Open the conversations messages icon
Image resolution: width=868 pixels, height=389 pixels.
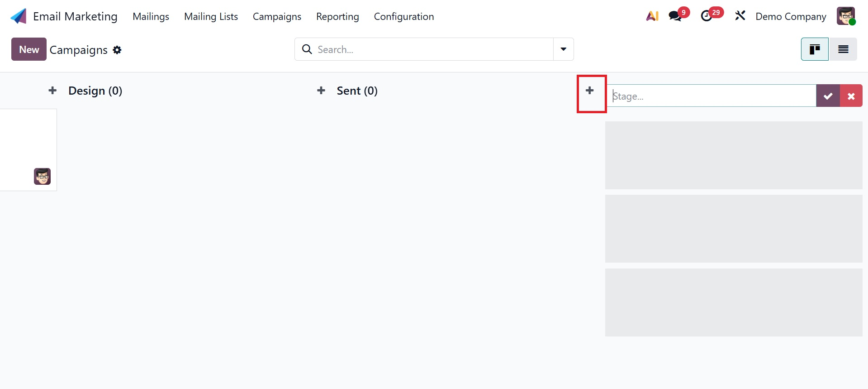675,16
